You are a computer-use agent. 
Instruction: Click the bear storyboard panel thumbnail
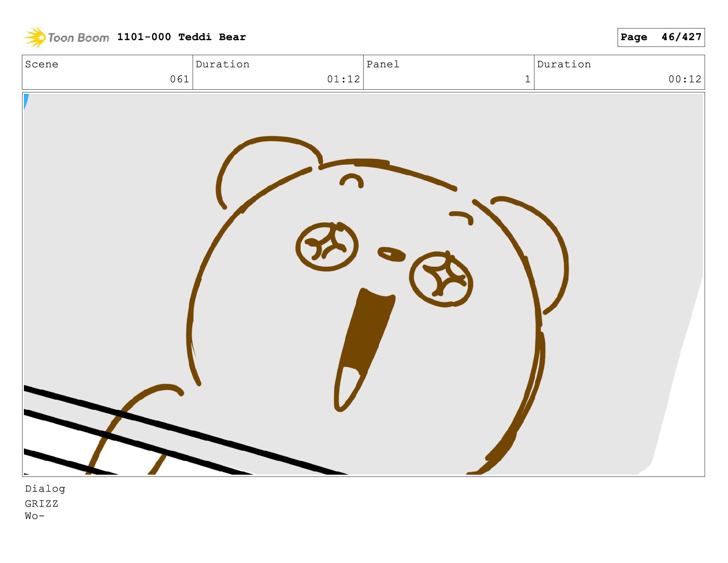(x=364, y=284)
